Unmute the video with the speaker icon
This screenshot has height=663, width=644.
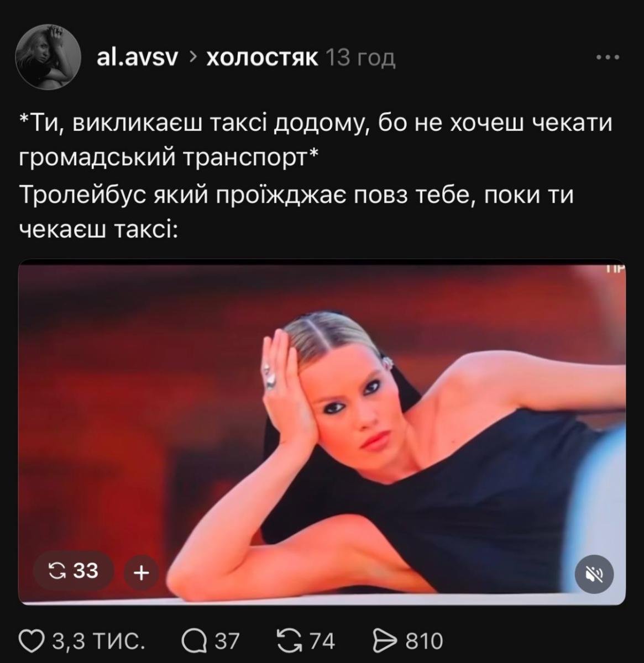[594, 574]
